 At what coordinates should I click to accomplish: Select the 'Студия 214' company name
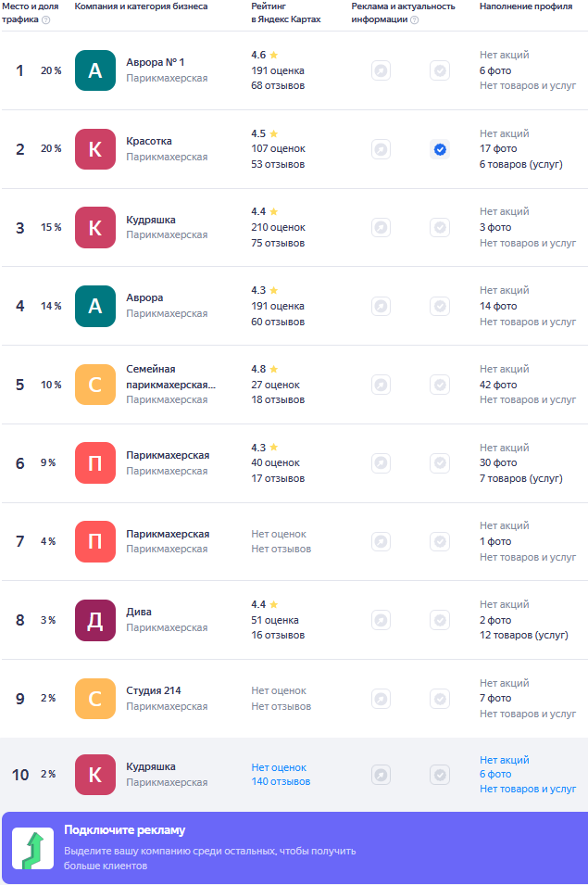tap(154, 690)
